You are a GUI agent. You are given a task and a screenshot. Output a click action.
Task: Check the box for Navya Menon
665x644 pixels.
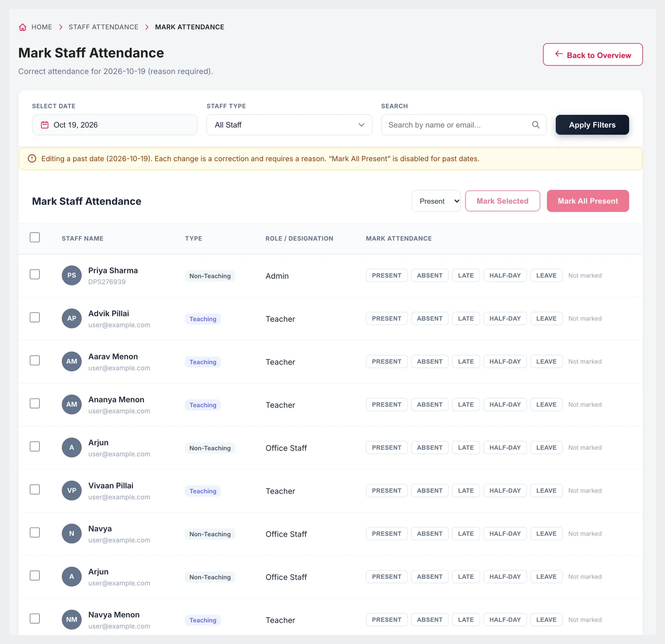35,619
